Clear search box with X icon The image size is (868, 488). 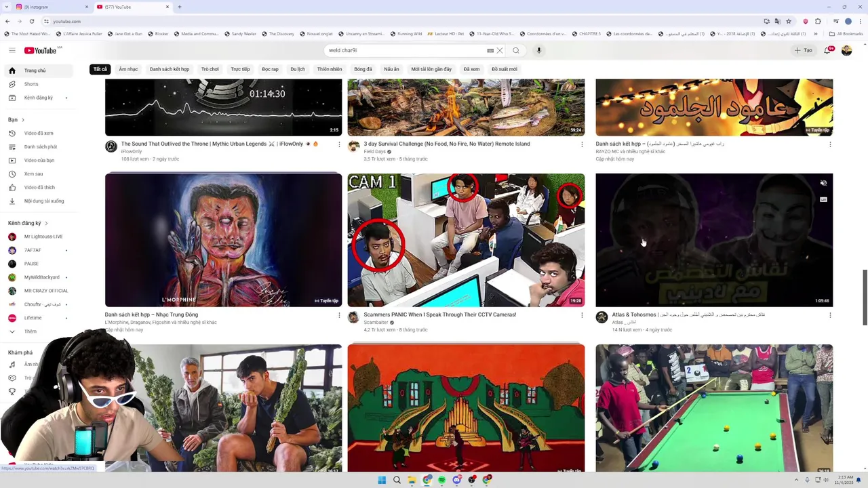[x=500, y=50]
